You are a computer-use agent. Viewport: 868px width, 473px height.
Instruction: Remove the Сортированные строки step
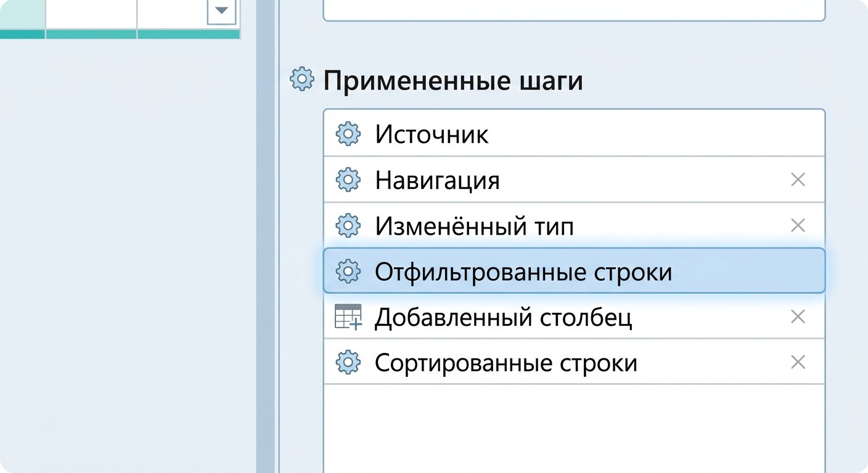[x=798, y=362]
